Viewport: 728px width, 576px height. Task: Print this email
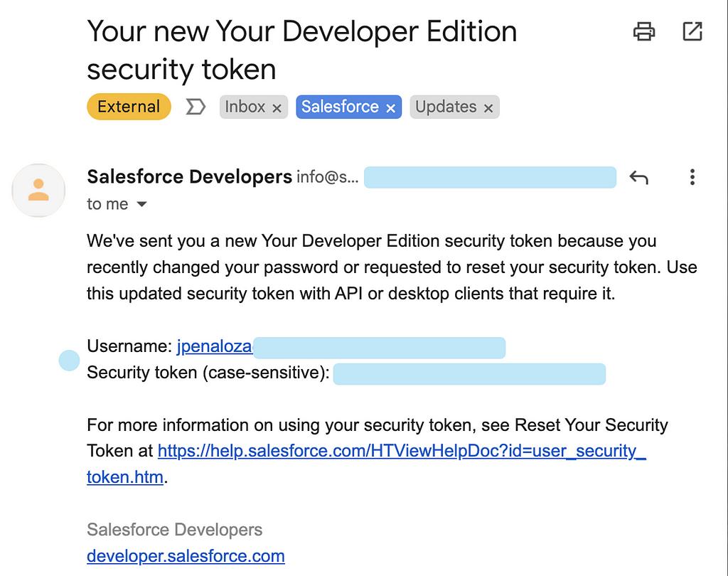(x=644, y=32)
